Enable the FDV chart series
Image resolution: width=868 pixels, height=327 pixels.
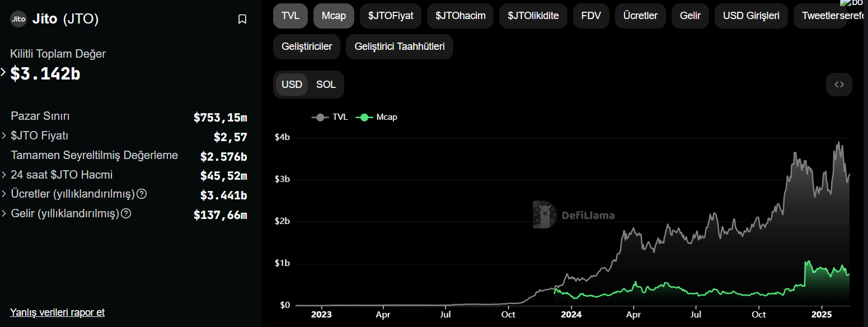[x=591, y=16]
